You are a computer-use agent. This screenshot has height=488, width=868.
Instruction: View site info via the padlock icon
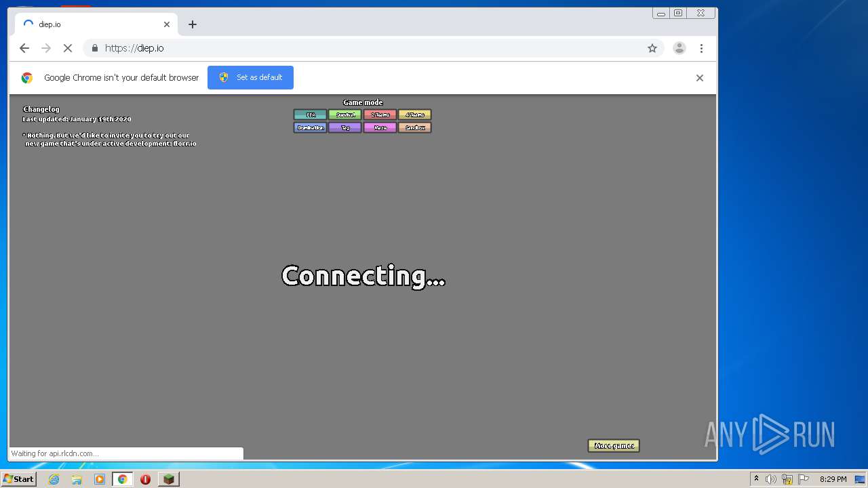tap(94, 48)
